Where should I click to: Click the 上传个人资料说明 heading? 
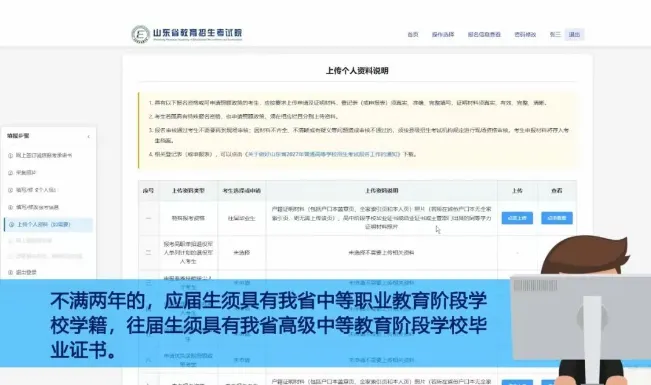coord(357,71)
